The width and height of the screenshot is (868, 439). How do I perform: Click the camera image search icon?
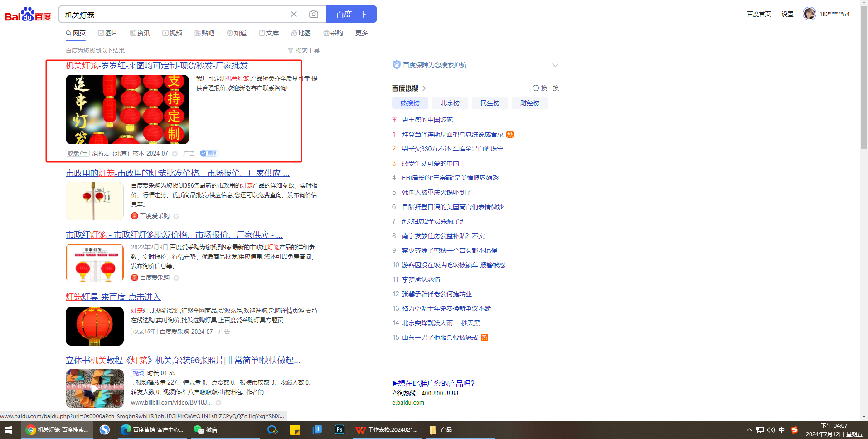point(313,15)
